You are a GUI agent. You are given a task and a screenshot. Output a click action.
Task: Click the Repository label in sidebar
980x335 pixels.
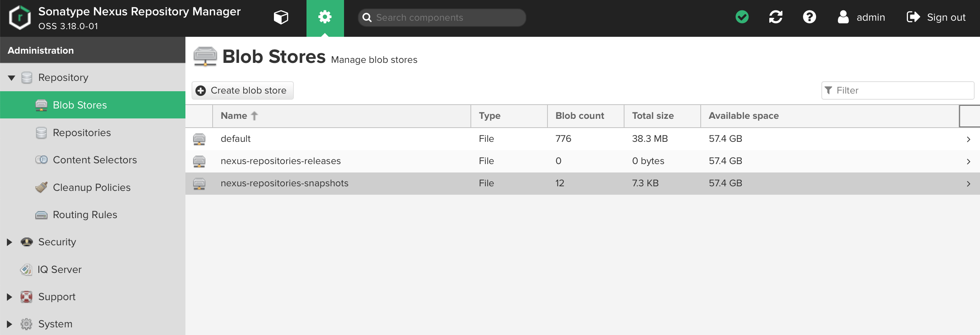pos(63,77)
